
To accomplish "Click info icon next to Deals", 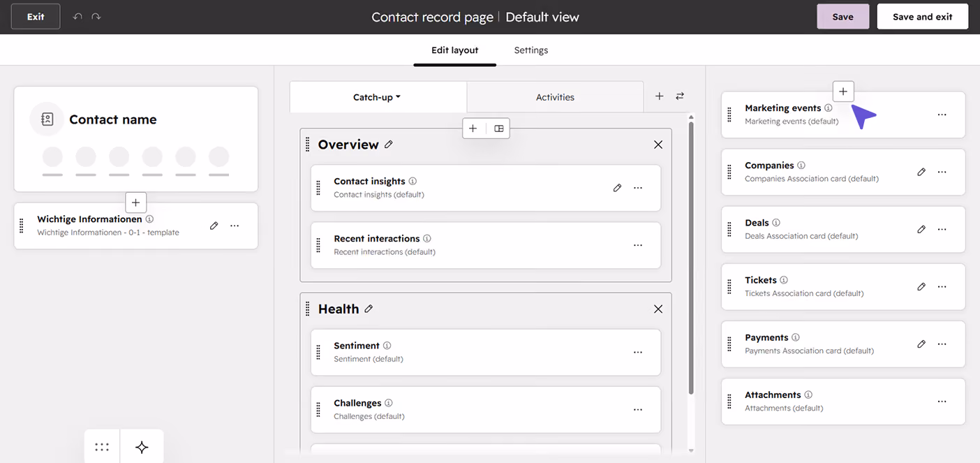I will coord(776,223).
